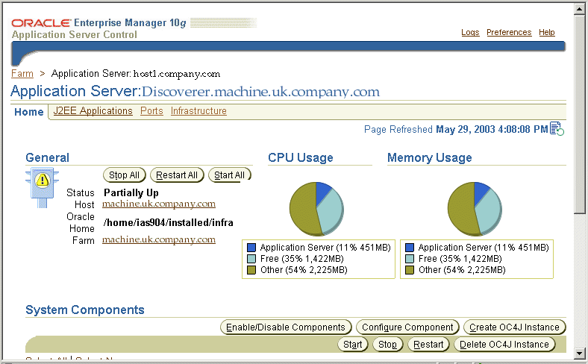The width and height of the screenshot is (588, 364).
Task: Switch to the J2EE Applications tab
Action: click(93, 111)
